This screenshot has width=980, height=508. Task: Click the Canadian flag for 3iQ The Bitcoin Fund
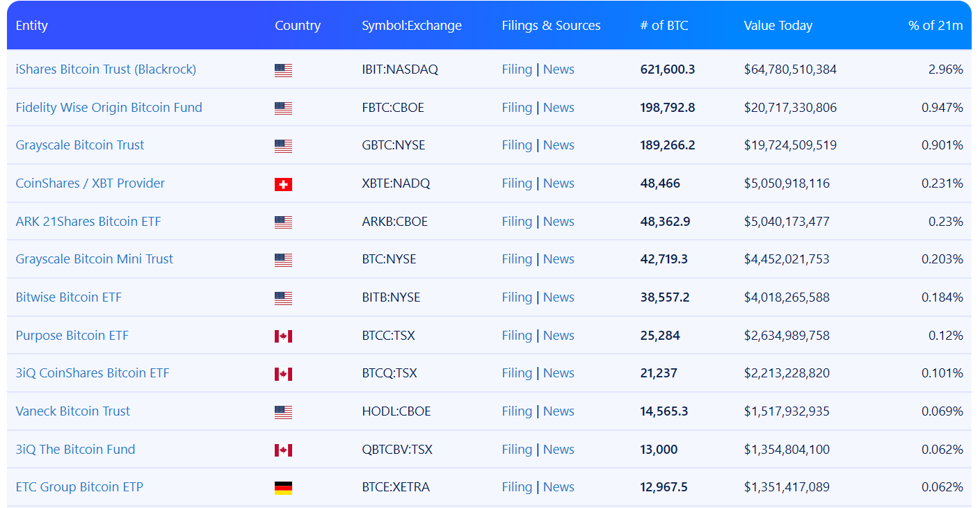coord(283,450)
